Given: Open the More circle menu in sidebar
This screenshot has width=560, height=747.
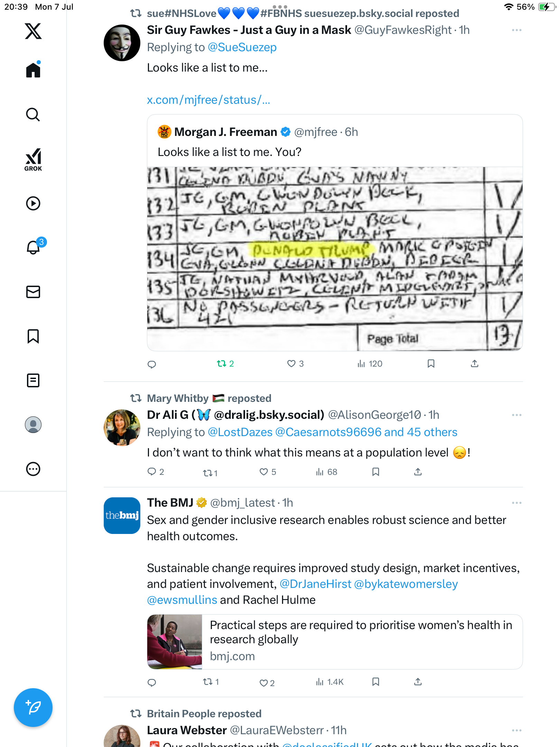Looking at the screenshot, I should tap(33, 469).
